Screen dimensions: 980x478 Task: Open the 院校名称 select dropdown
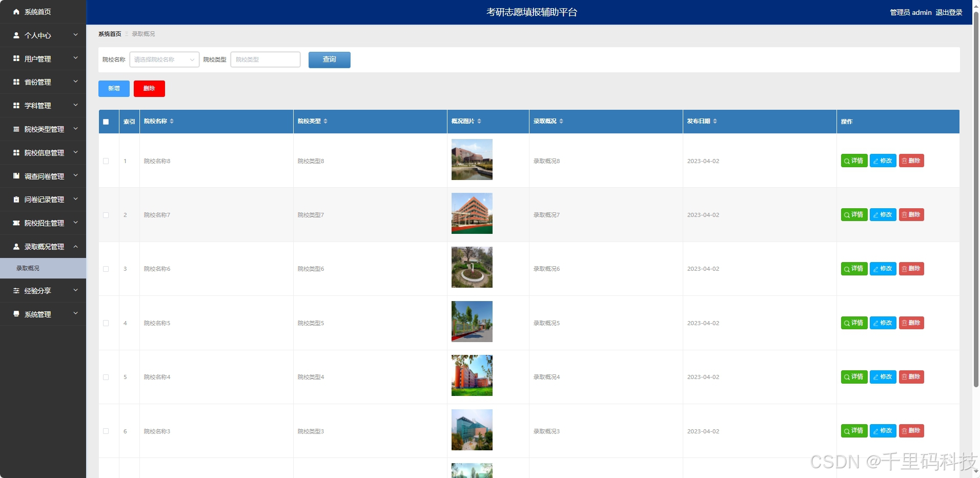pos(164,59)
